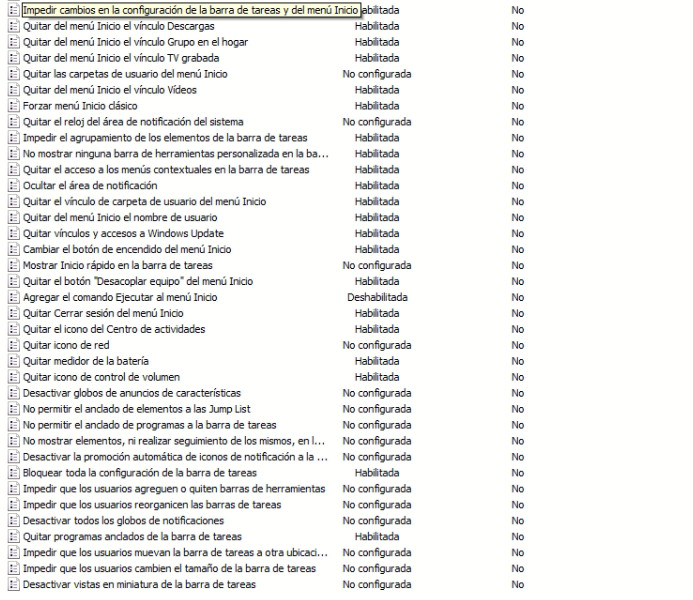Select policy 'Quitar del menú Inicio el vínculo Vídeos'
This screenshot has width=693, height=600.
coord(110,90)
